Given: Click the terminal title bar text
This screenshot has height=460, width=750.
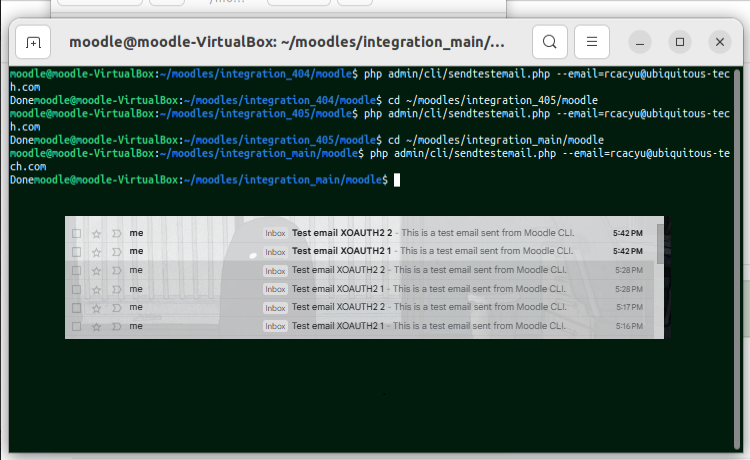Looking at the screenshot, I should tap(287, 42).
